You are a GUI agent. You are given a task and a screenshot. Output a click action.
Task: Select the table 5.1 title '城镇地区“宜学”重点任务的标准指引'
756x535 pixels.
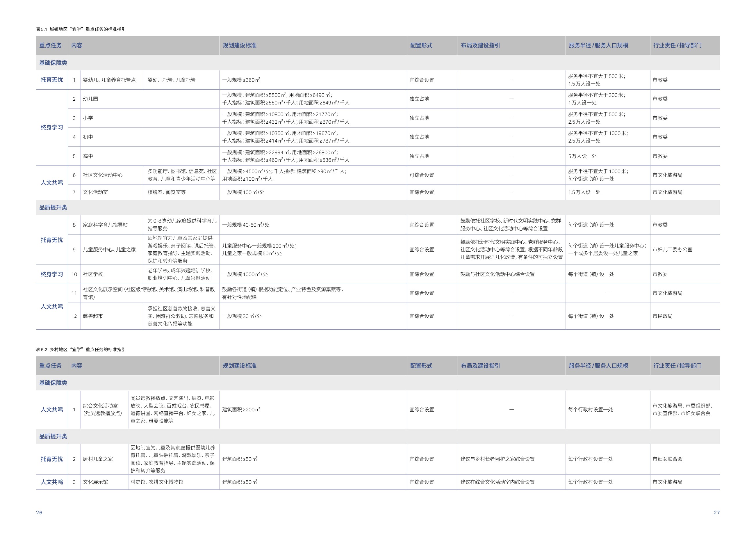[88, 29]
